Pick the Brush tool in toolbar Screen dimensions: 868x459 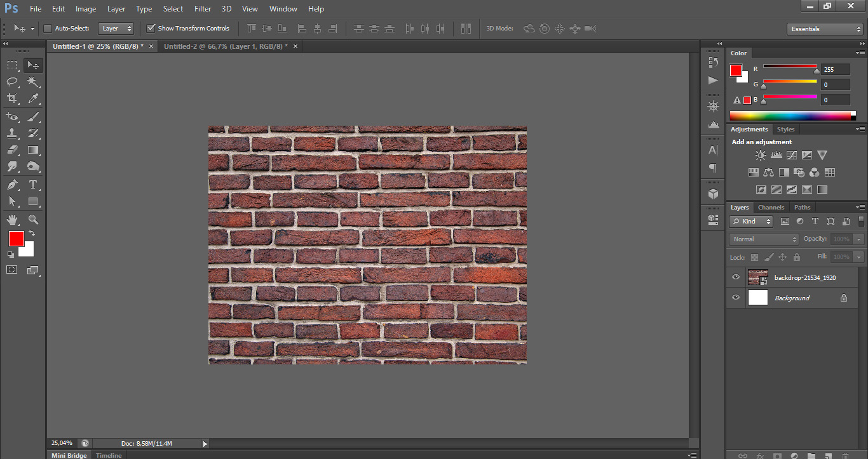tap(34, 116)
